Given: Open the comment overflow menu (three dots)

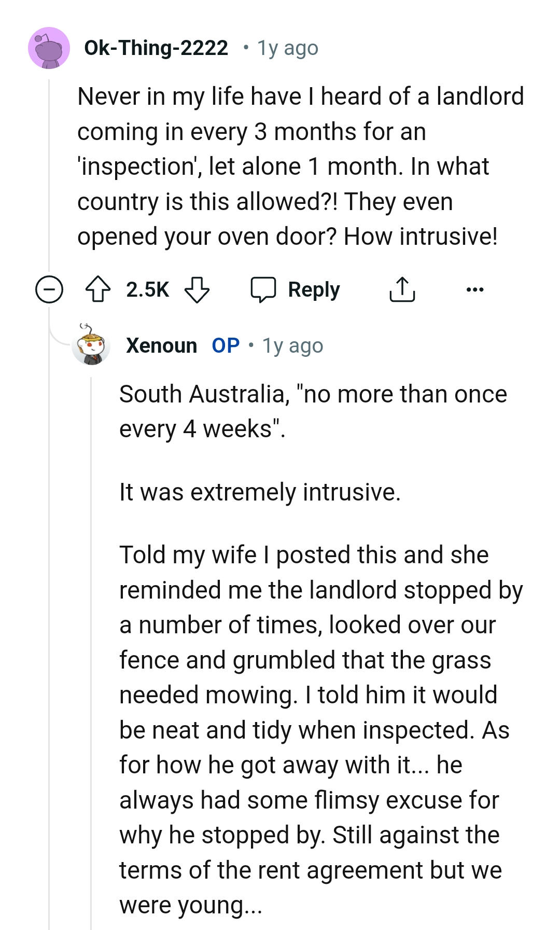Looking at the screenshot, I should click(x=475, y=289).
